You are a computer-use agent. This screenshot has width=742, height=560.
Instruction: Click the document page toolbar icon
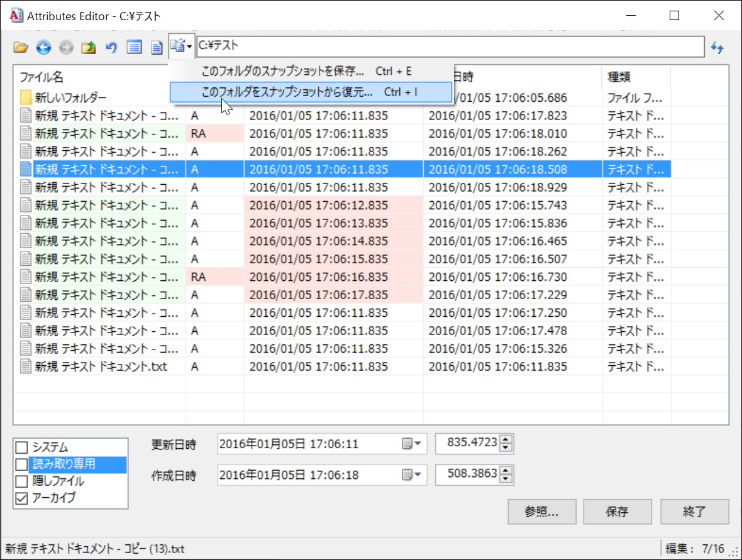tap(157, 47)
